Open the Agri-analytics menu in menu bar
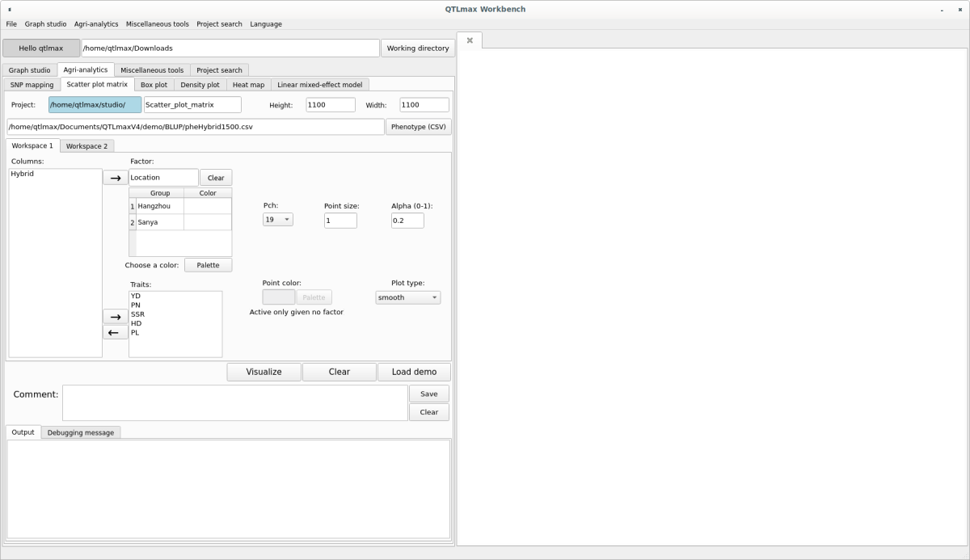 point(96,24)
